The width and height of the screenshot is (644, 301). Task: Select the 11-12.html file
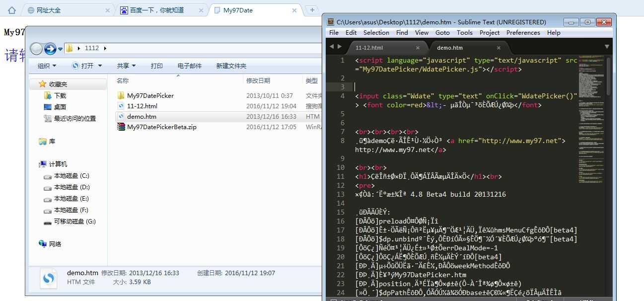coord(137,106)
